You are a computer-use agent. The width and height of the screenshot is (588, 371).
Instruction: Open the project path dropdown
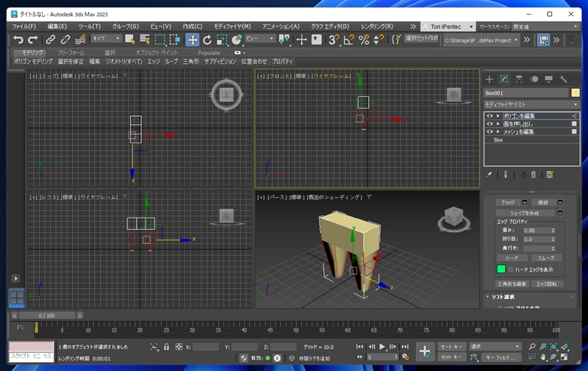pos(481,40)
